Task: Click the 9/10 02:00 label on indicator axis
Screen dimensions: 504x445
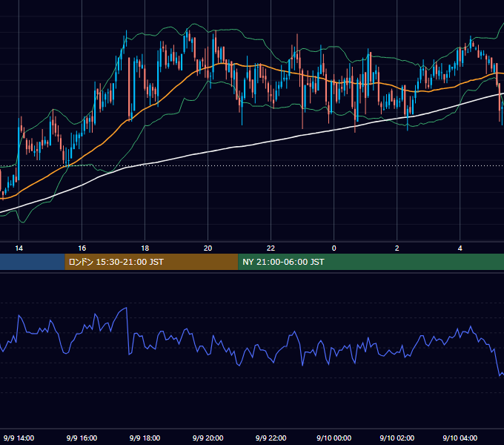Action: click(397, 438)
